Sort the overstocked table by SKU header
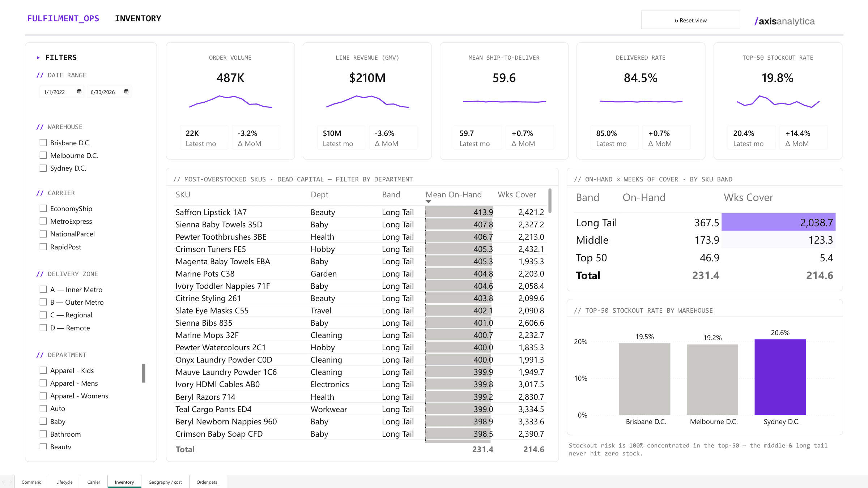 pos(183,195)
